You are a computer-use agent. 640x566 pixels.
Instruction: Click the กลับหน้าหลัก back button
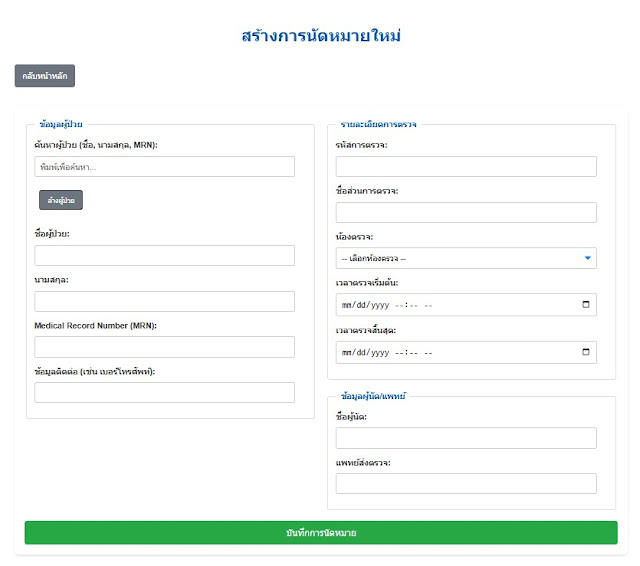[45, 75]
